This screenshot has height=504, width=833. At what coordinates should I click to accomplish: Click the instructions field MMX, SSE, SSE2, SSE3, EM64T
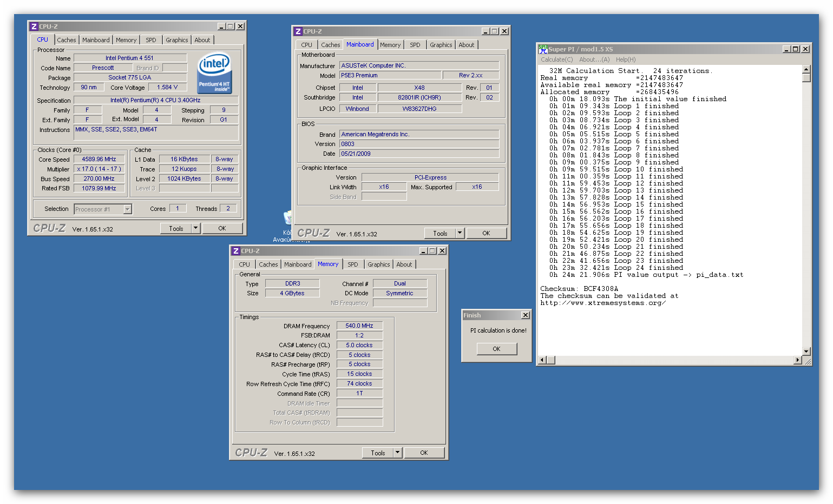coord(156,132)
